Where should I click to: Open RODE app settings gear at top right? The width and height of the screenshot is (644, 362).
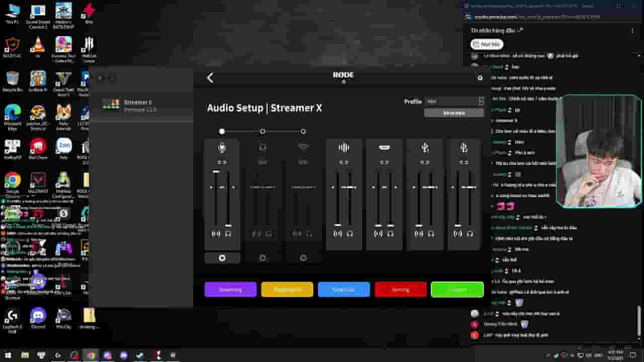click(x=480, y=78)
